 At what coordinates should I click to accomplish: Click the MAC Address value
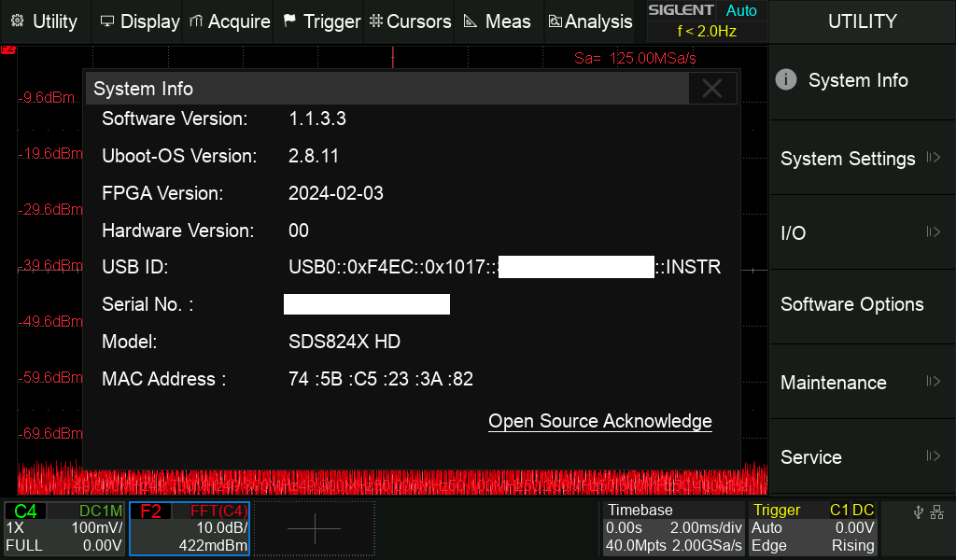(381, 379)
